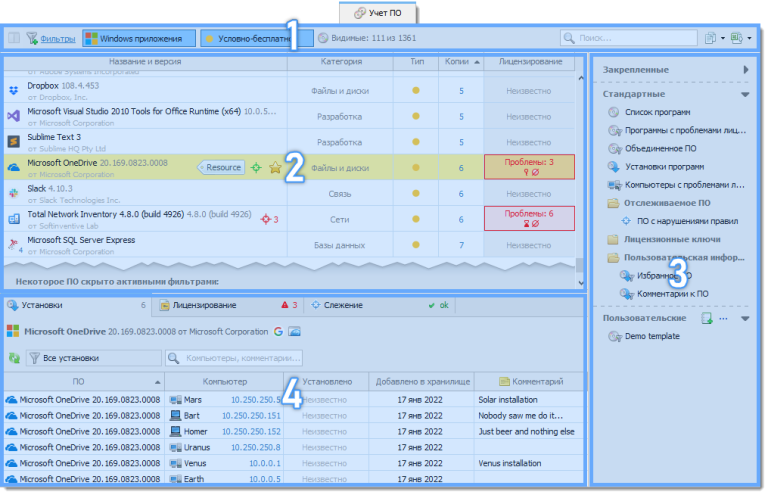Switch to the Лицензирование tab

[x=228, y=305]
